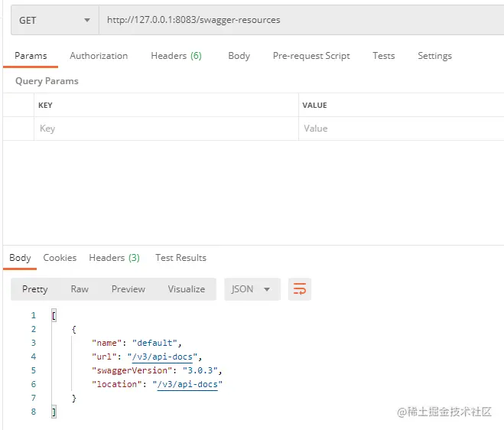Switch to the Authorization tab
The width and height of the screenshot is (504, 430).
pos(99,56)
